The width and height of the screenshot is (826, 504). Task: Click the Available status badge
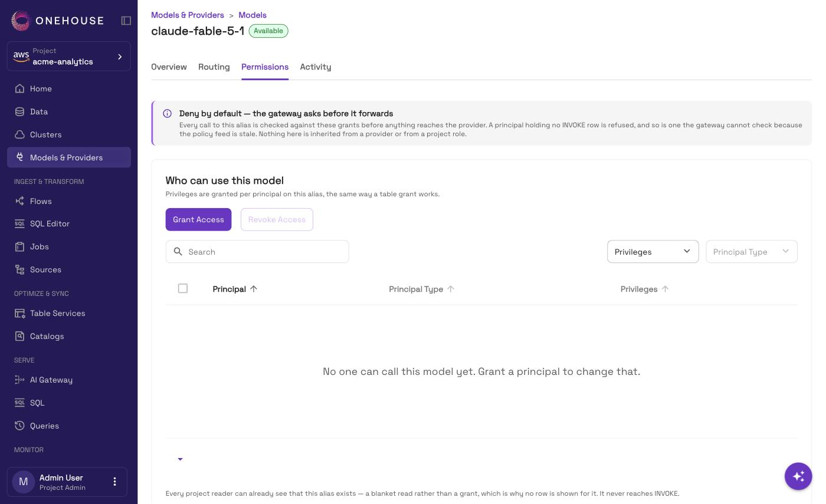(x=268, y=31)
